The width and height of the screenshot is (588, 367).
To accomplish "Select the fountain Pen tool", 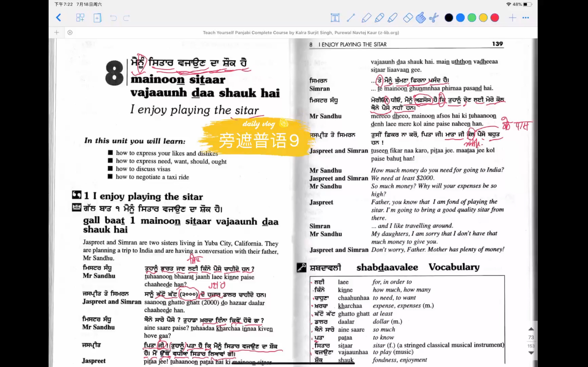I will point(366,18).
